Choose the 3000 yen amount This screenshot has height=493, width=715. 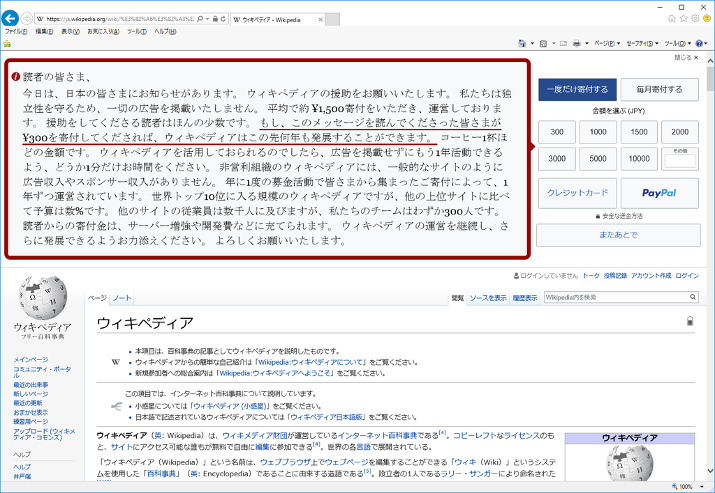coord(557,159)
